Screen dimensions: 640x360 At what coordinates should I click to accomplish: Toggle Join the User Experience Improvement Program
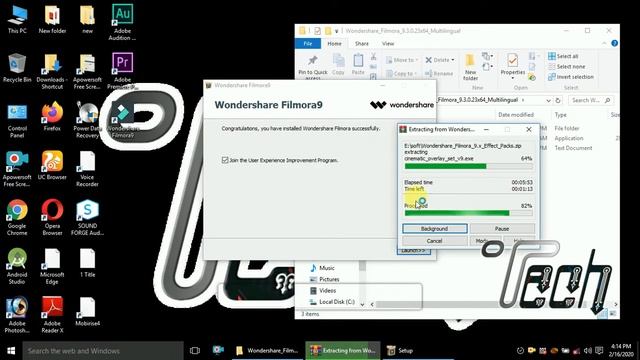pyautogui.click(x=225, y=160)
